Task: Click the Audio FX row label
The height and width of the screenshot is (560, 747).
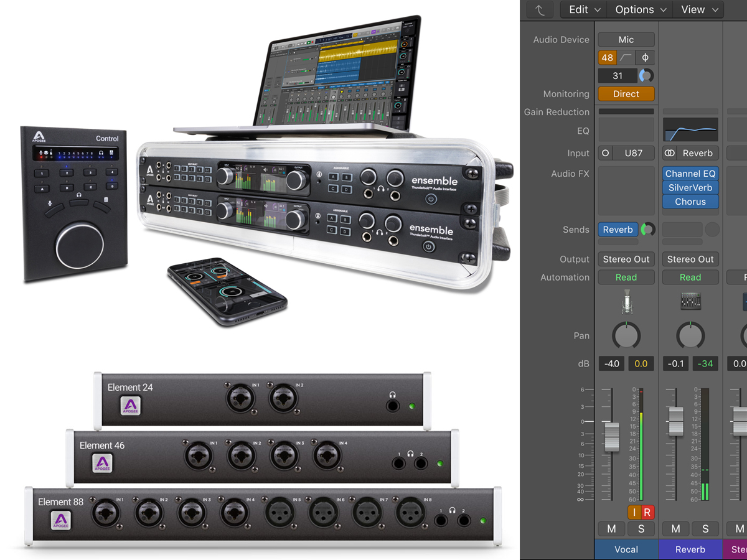Action: 570,174
